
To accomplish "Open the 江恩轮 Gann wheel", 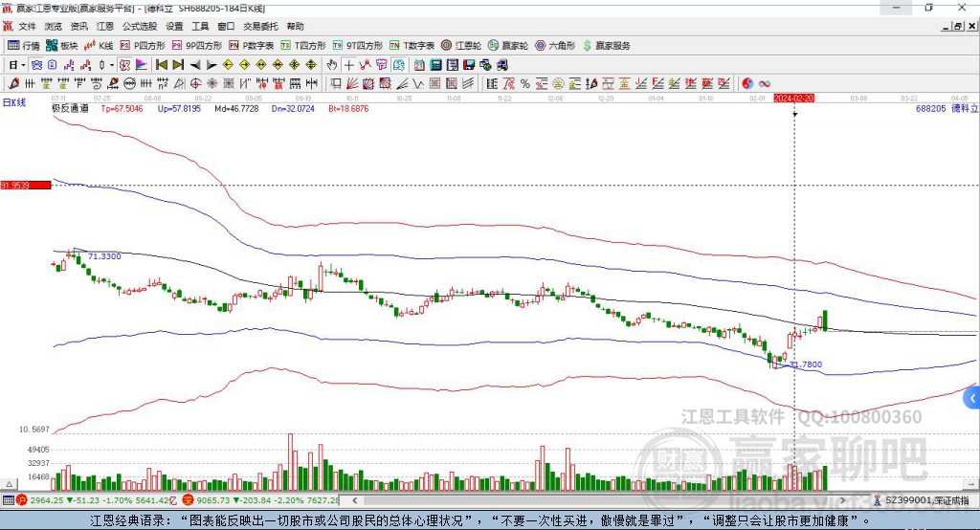I will 461,46.
